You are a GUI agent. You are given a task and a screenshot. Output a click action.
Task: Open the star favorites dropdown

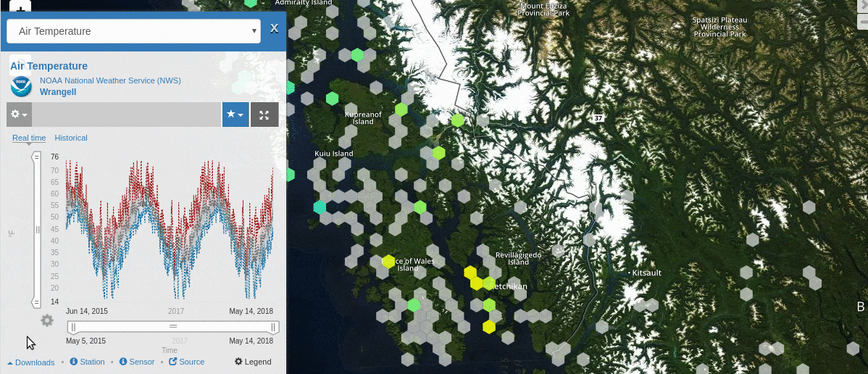coord(235,115)
